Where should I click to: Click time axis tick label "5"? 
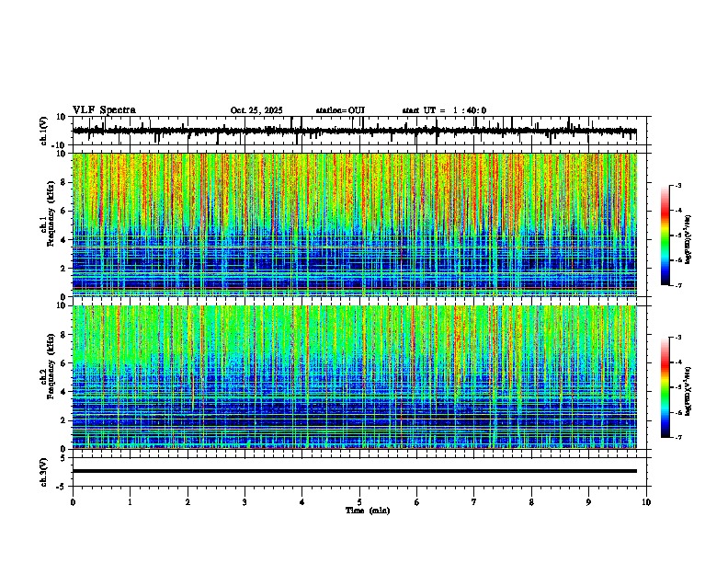pos(359,502)
